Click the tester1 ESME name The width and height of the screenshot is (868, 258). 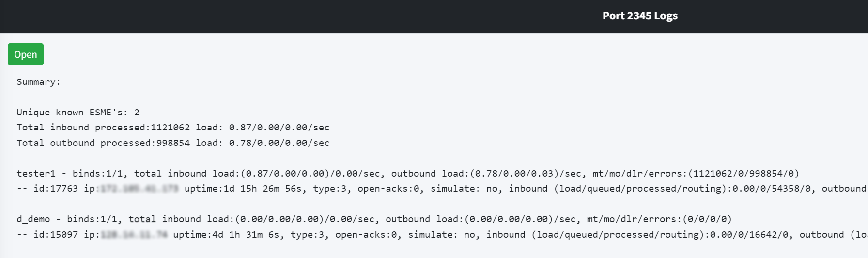point(36,174)
